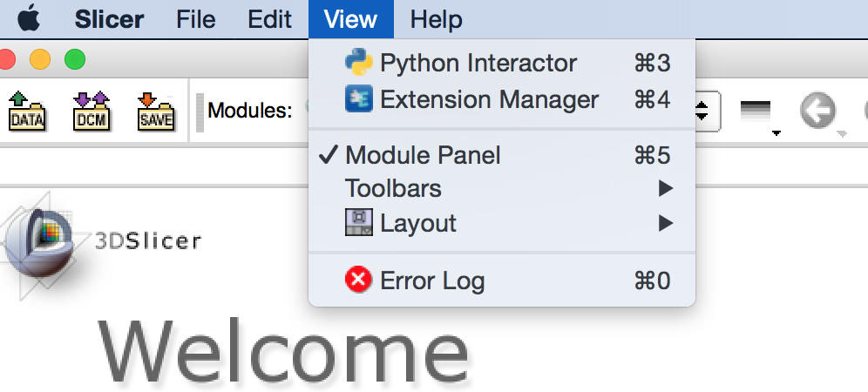Image resolution: width=868 pixels, height=392 pixels.
Task: Click the Save toolbar icon
Action: [x=156, y=111]
